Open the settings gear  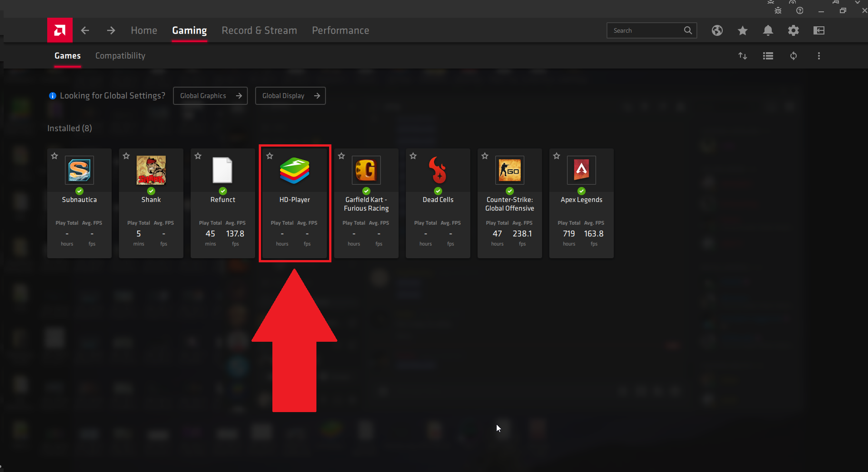click(794, 30)
